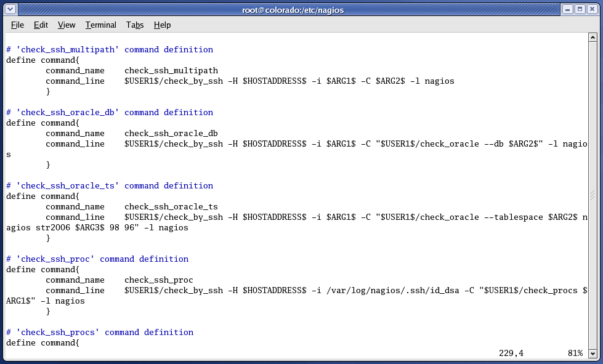Open the Terminal menu
Viewport: 603px width, 364px height.
101,25
